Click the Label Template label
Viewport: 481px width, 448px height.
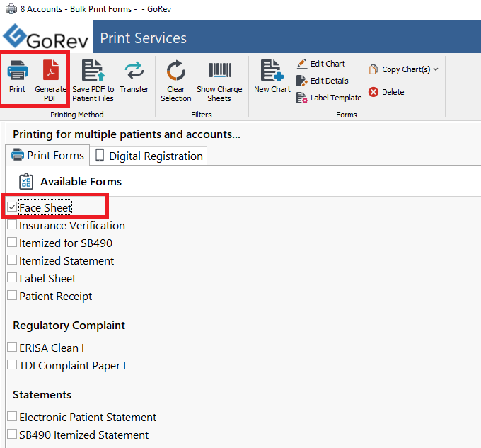pyautogui.click(x=336, y=98)
